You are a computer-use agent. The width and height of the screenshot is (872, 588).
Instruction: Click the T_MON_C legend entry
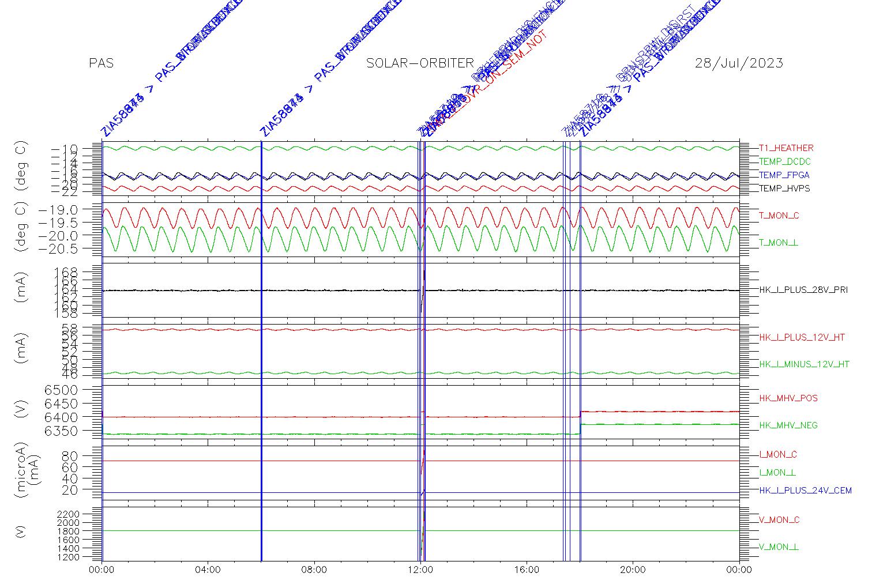779,216
